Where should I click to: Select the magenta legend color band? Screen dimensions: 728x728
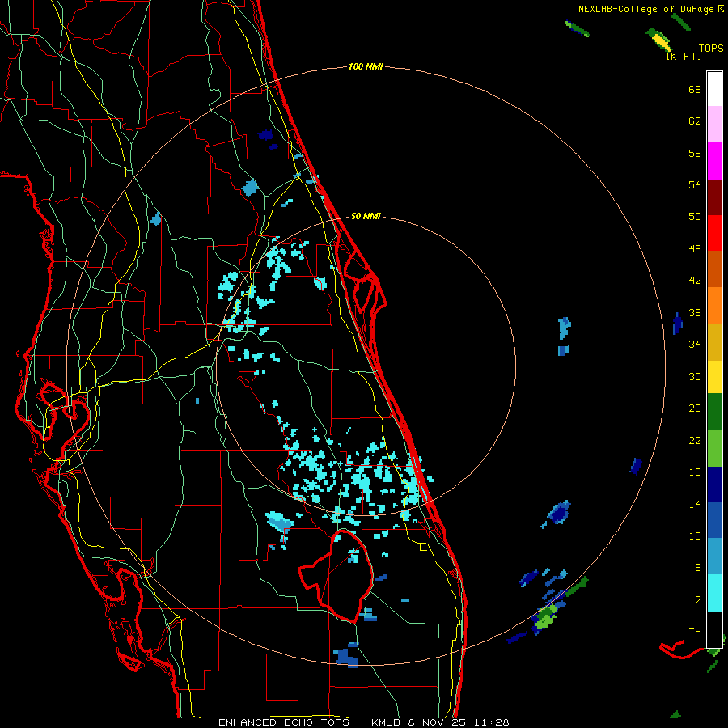coord(714,161)
